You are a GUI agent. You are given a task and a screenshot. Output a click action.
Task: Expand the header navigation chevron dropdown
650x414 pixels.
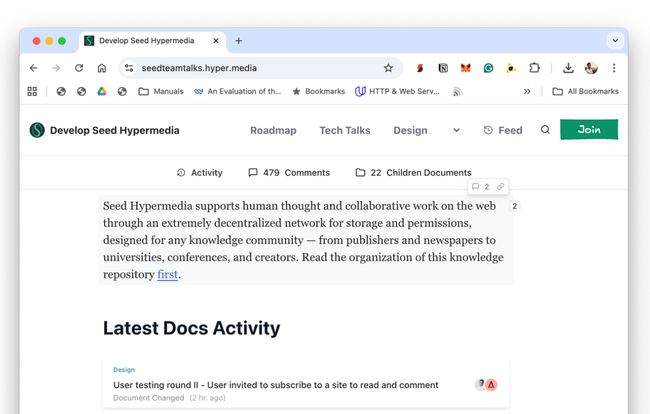456,130
